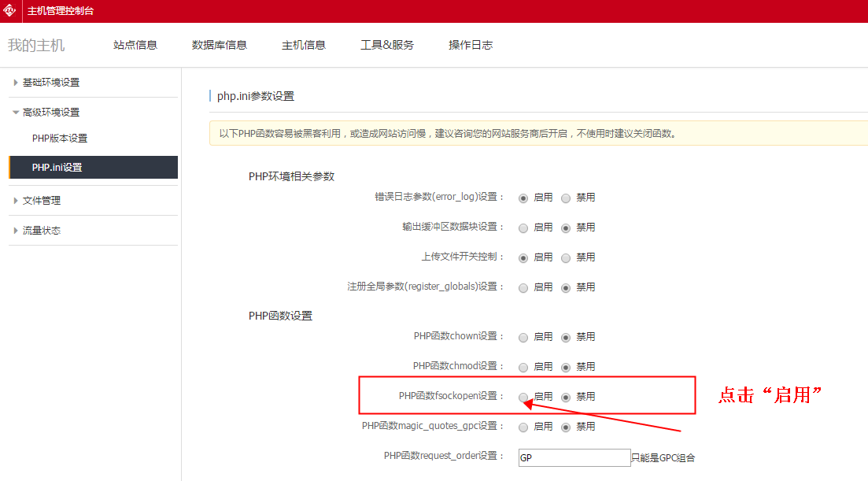Open the 主机信息 tab
The image size is (868, 481).
click(x=304, y=45)
